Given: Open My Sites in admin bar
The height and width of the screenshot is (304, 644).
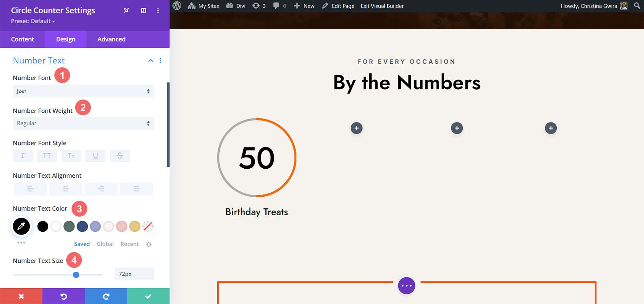Looking at the screenshot, I should [203, 6].
